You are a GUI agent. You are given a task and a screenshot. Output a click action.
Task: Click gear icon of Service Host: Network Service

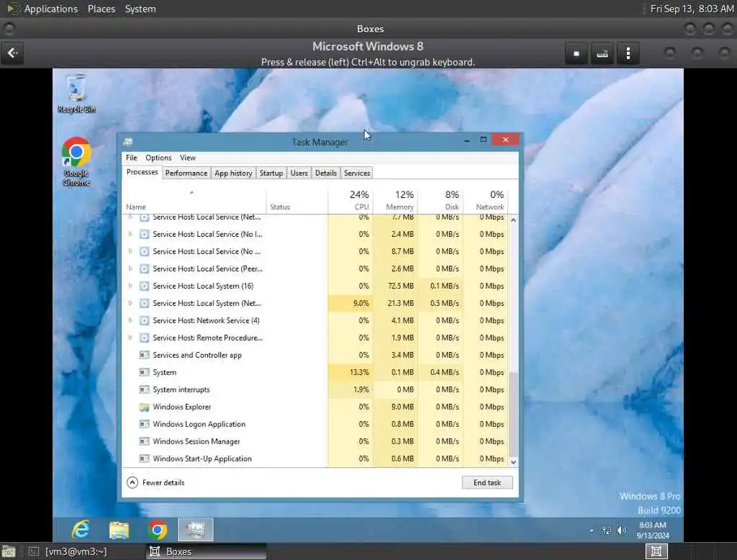coord(144,321)
